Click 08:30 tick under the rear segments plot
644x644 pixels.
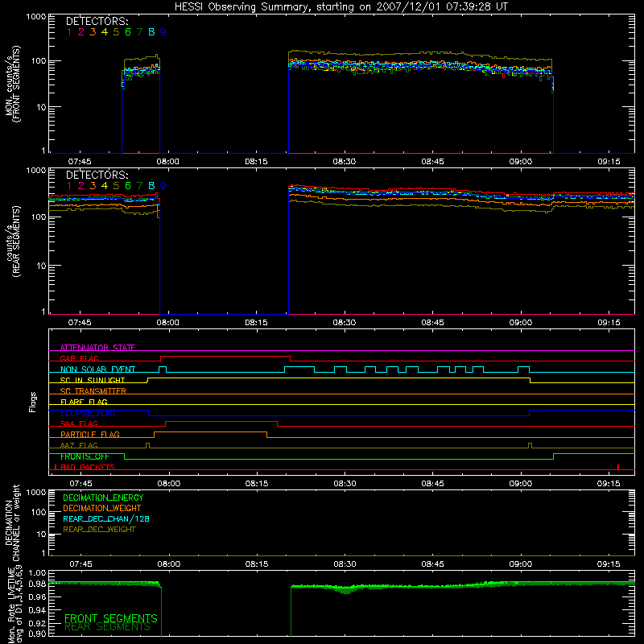point(345,323)
